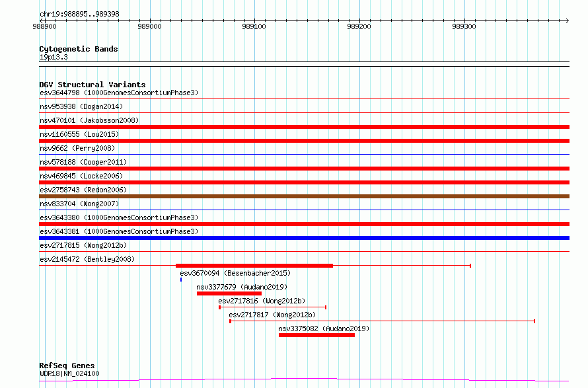
Task: Open the nsv470101 (Jakobsson2008) red bar
Action: click(304, 127)
